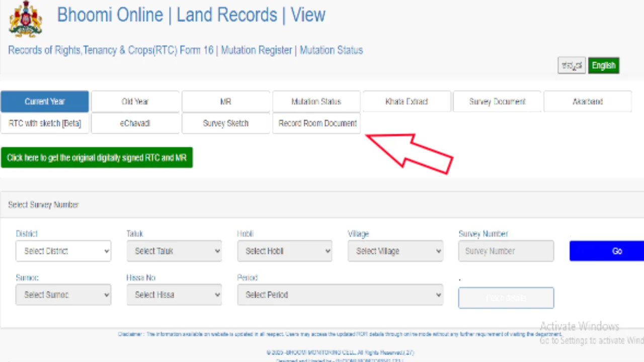This screenshot has height=362, width=644.
Task: Expand the Select Village dropdown
Action: click(x=395, y=251)
